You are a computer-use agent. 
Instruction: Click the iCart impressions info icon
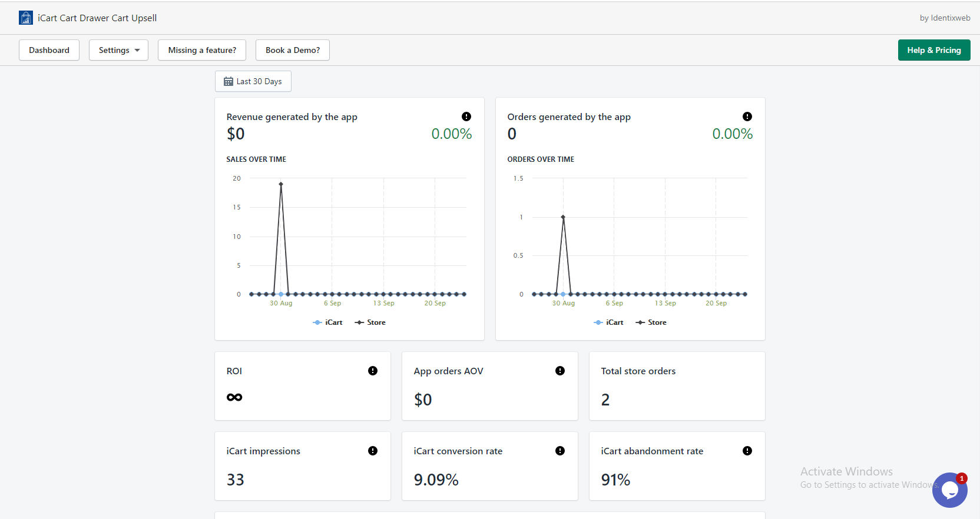coord(373,451)
